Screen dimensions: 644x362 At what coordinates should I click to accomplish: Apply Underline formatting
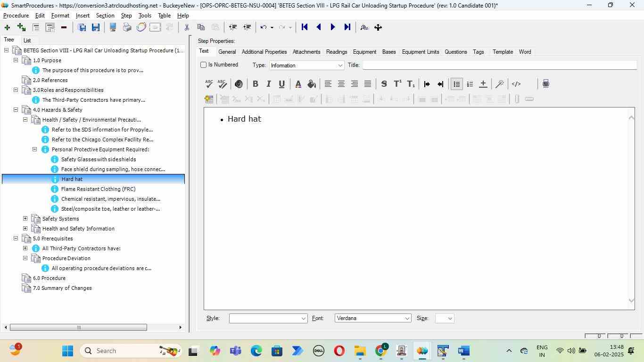(x=281, y=84)
